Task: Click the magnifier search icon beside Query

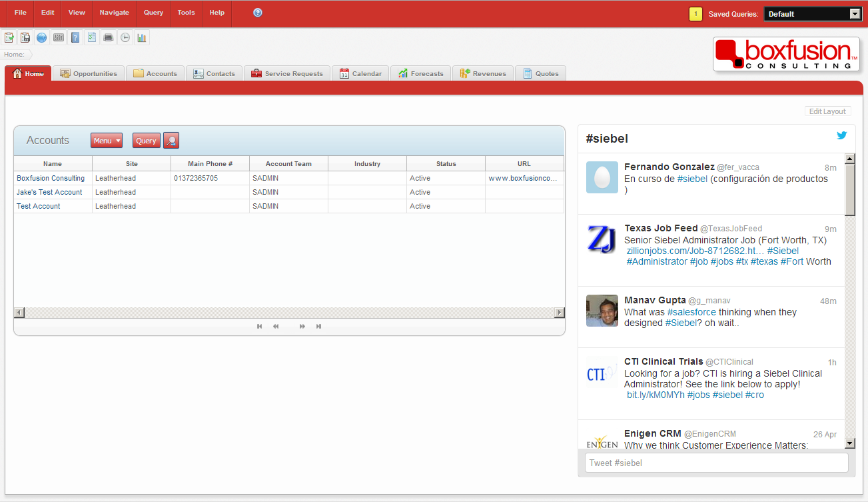Action: (171, 141)
